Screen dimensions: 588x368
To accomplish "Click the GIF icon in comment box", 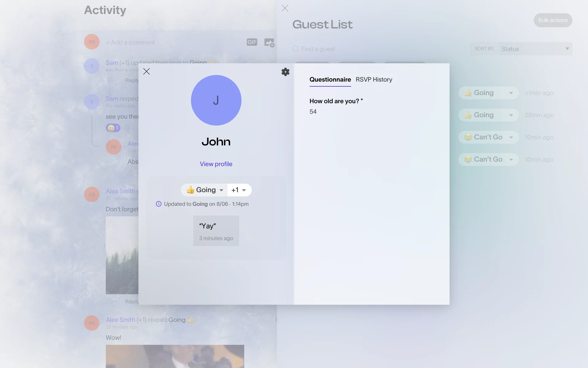I will click(252, 42).
